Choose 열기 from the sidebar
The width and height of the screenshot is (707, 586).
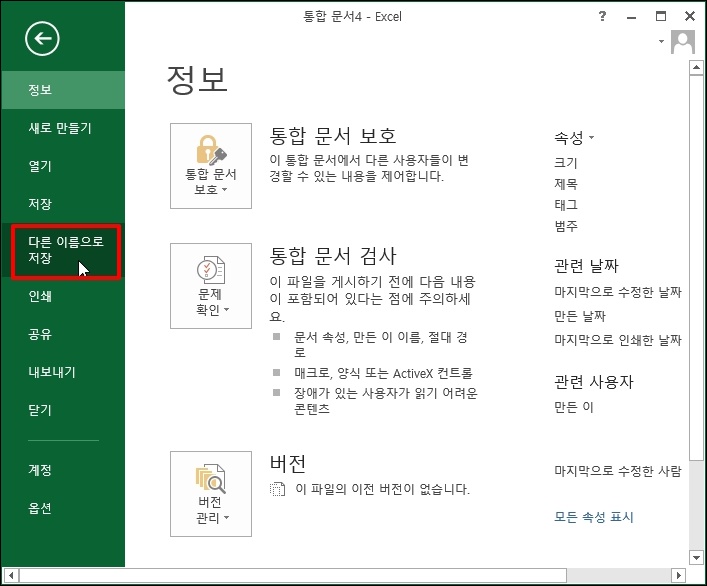pos(63,166)
